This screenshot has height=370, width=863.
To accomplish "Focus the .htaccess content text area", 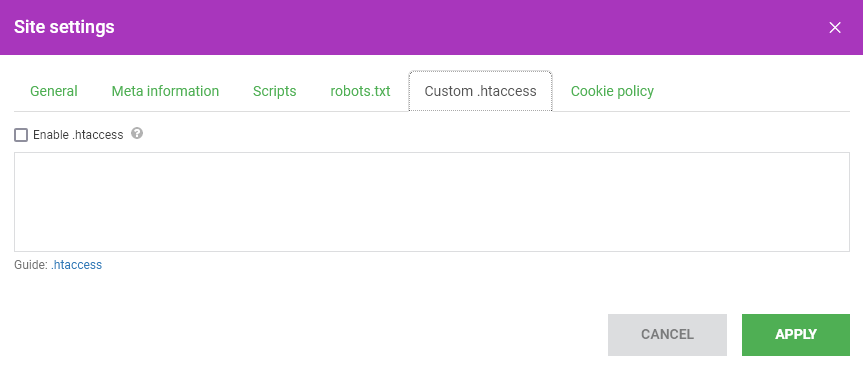I will [432, 202].
